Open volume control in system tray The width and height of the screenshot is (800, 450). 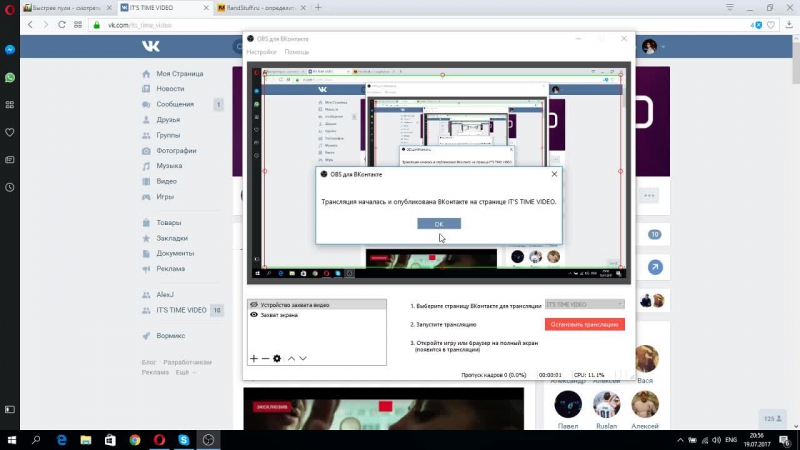717,440
